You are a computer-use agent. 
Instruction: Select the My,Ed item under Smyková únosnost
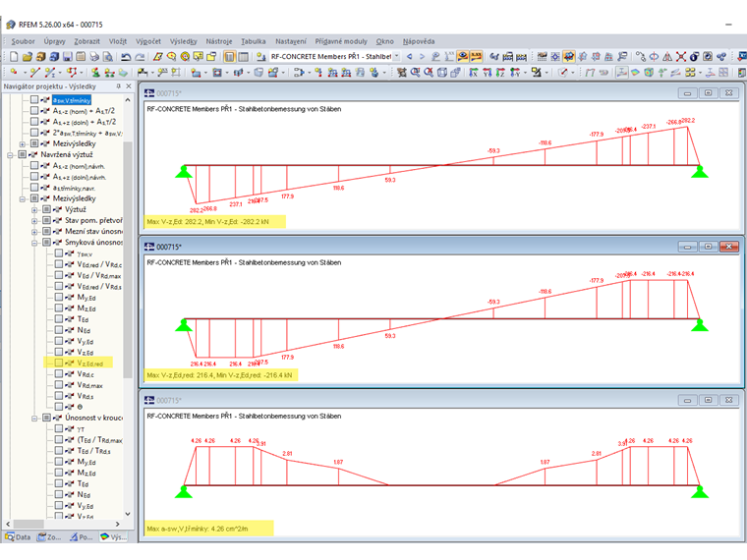click(x=86, y=297)
